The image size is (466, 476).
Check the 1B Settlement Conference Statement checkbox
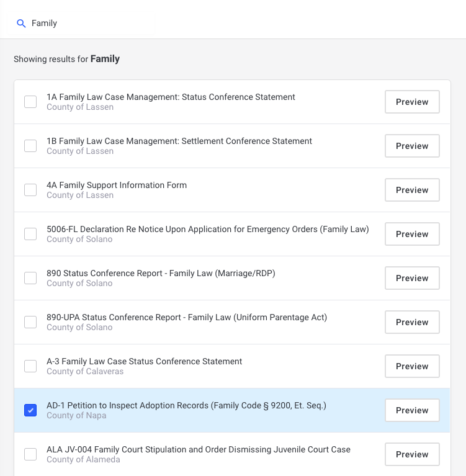30,146
